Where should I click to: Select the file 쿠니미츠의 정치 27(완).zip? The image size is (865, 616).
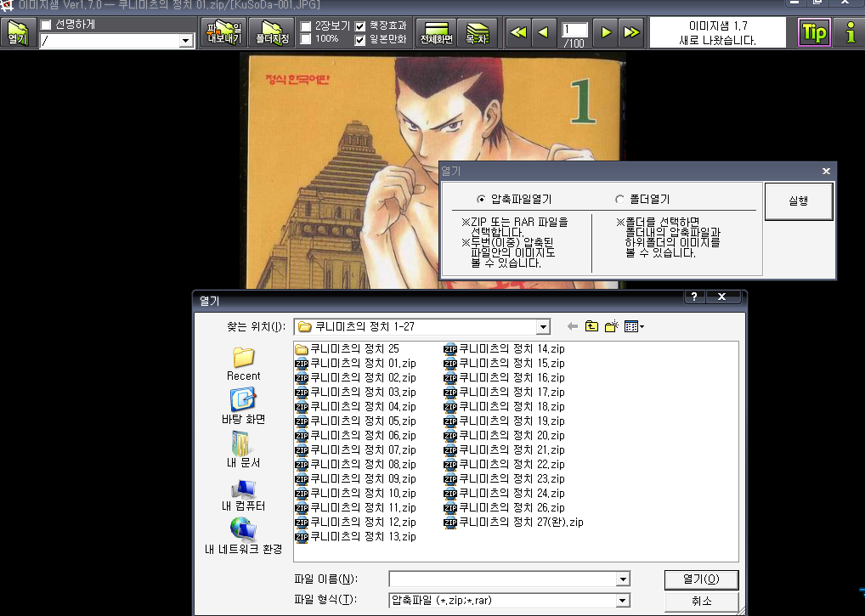click(513, 522)
